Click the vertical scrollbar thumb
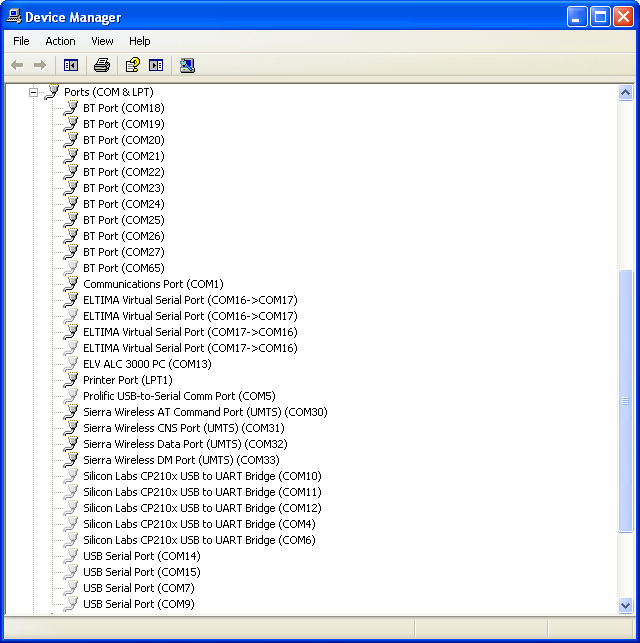The height and width of the screenshot is (643, 640). (625, 401)
